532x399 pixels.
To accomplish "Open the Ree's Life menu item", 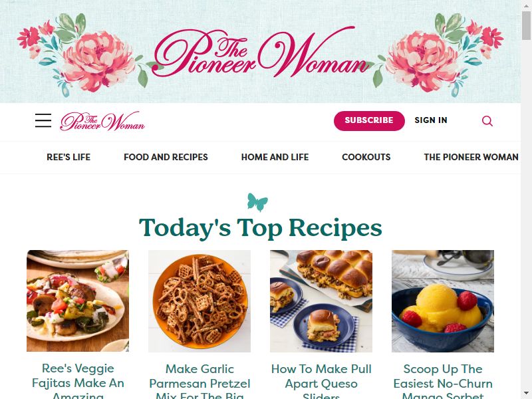I will point(68,157).
